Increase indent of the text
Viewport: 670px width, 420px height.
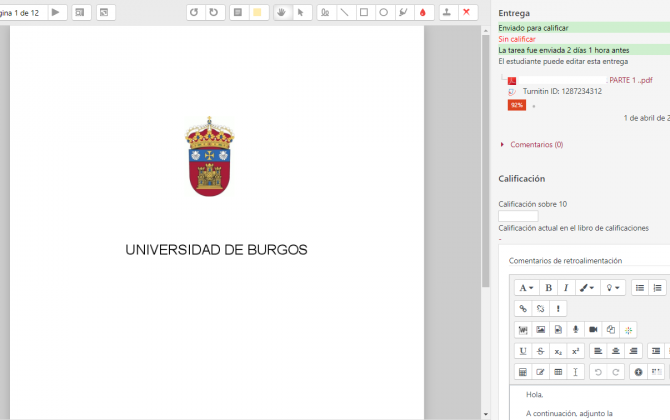(x=656, y=351)
